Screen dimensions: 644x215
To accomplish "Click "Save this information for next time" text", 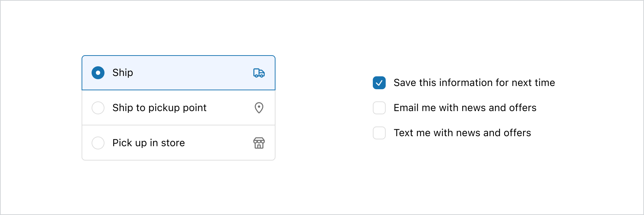I will (x=474, y=83).
